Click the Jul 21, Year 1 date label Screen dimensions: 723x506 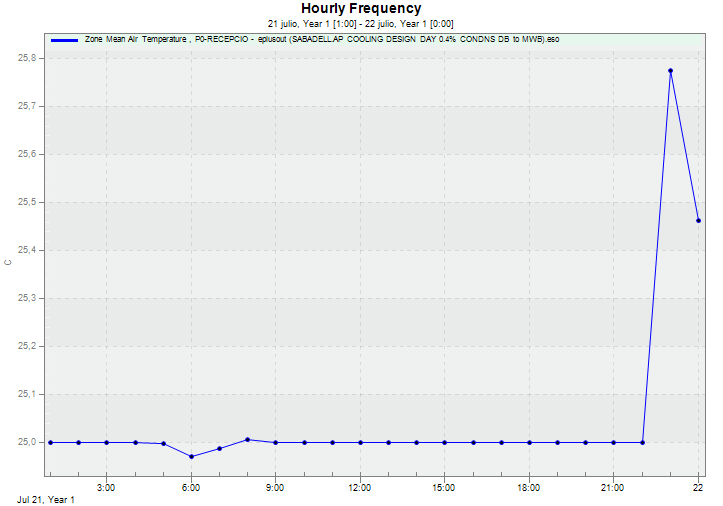46,499
